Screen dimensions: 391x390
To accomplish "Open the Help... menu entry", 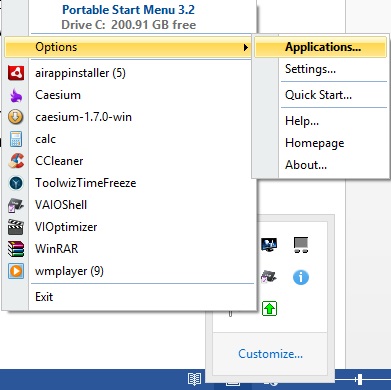I will click(x=302, y=121).
